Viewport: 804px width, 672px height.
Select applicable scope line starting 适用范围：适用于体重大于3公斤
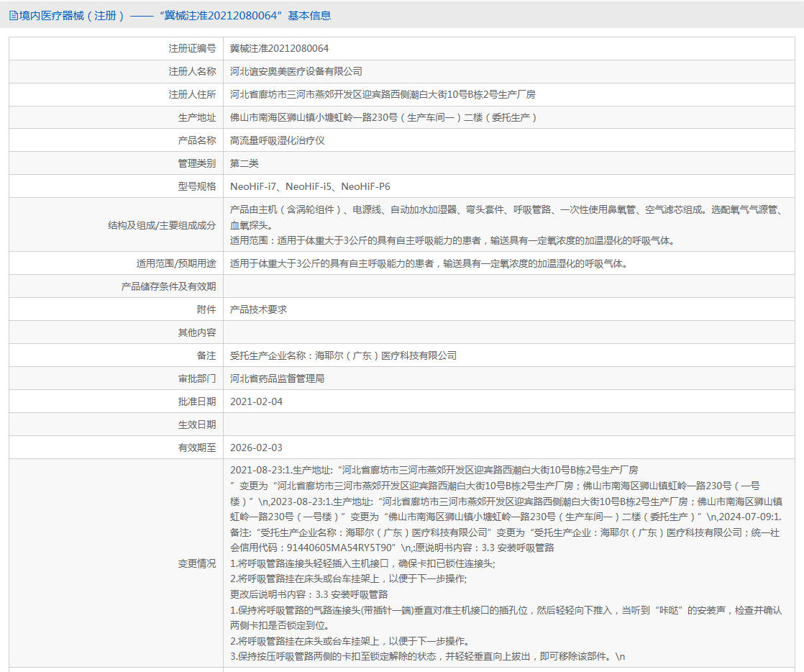pos(452,240)
